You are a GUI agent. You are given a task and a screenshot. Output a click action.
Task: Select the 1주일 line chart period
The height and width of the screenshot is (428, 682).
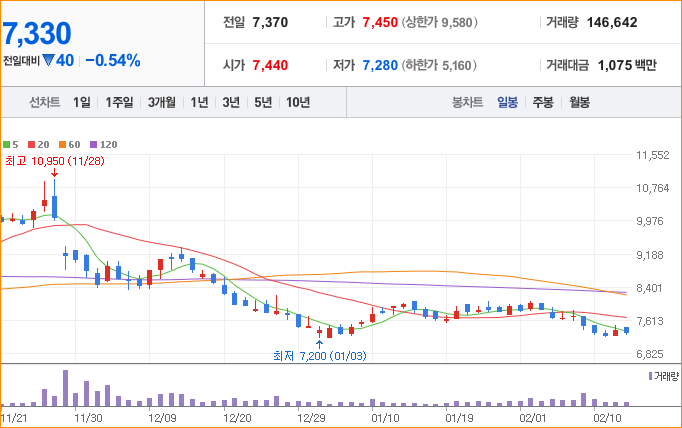119,102
